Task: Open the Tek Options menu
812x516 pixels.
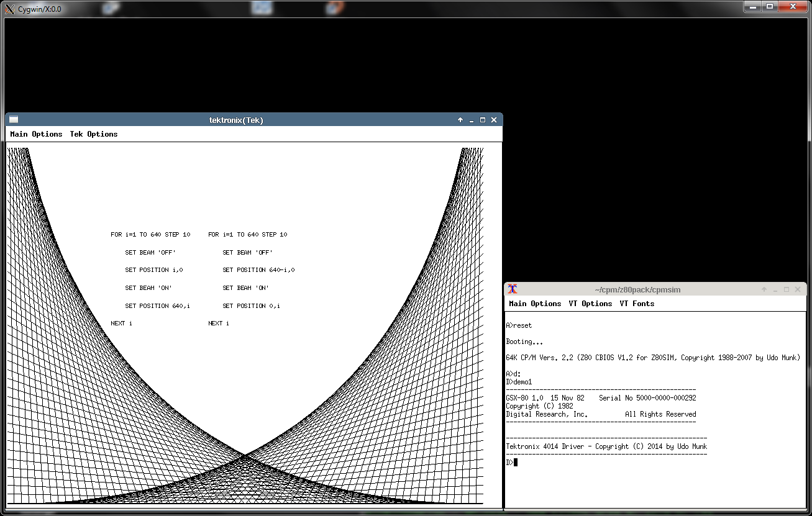Action: coord(93,134)
